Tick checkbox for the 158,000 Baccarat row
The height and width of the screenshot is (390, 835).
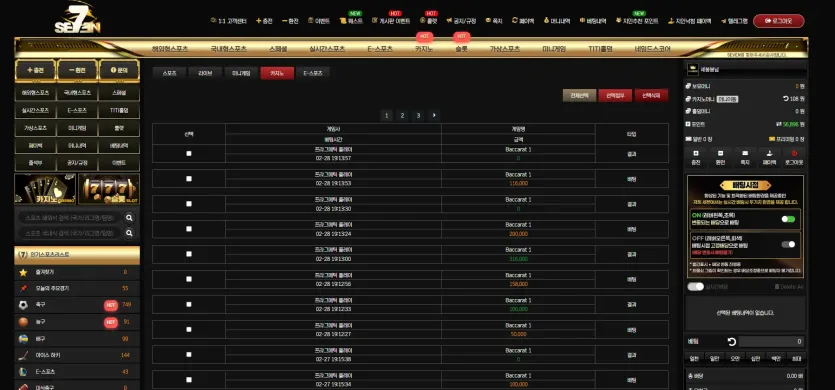tap(189, 279)
